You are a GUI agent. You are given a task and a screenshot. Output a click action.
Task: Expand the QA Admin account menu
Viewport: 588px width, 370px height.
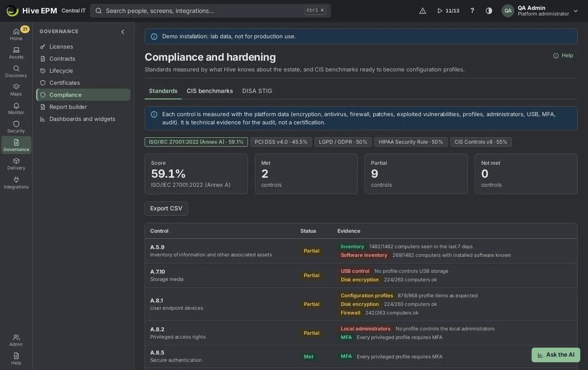(540, 11)
